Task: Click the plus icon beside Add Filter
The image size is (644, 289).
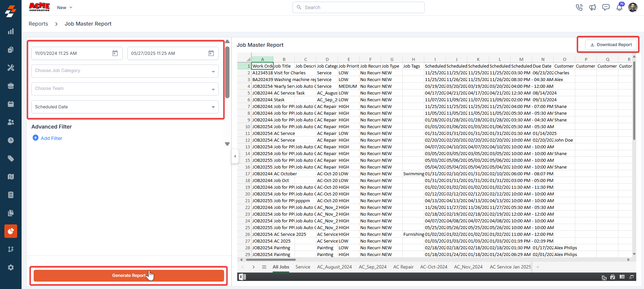Action: (x=35, y=138)
